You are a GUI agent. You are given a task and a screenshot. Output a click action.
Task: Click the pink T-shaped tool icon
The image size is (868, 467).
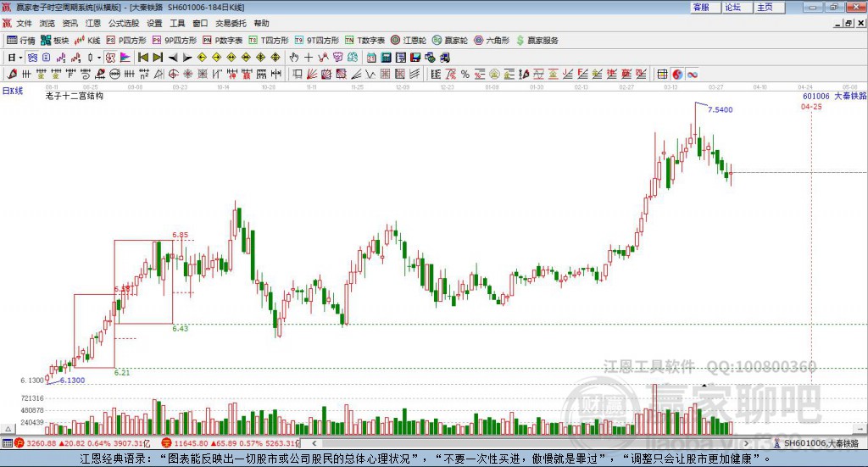(337, 58)
